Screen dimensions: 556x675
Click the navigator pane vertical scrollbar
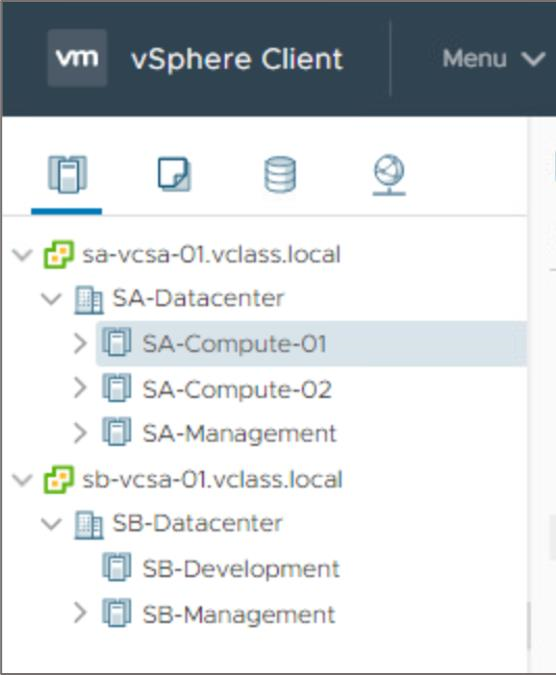click(x=528, y=625)
